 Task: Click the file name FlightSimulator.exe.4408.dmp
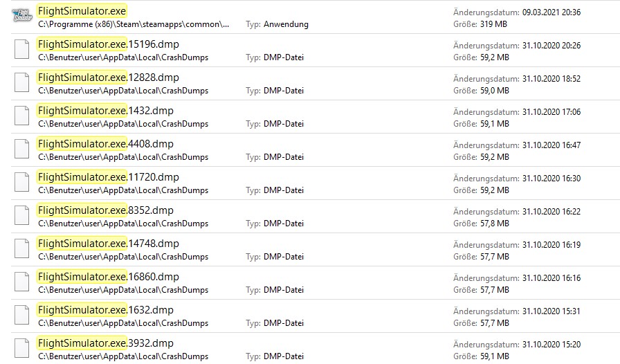tap(106, 144)
